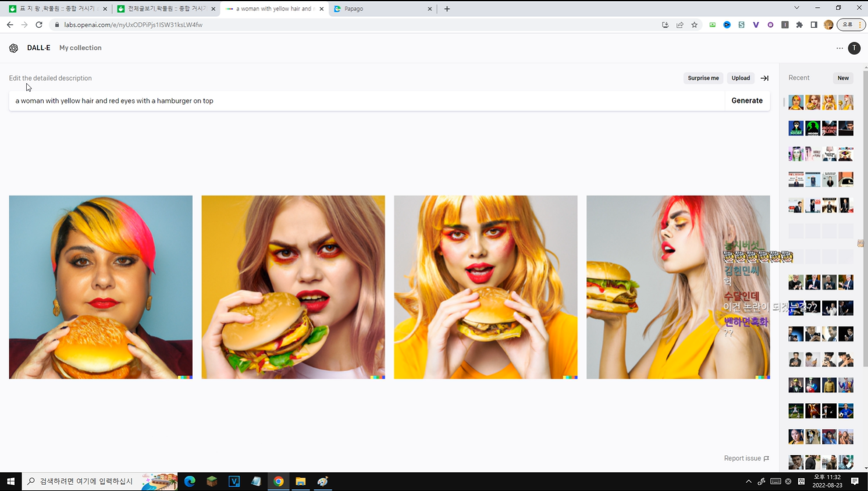The image size is (868, 491).
Task: Switch to the Papago tab
Action: pyautogui.click(x=382, y=9)
